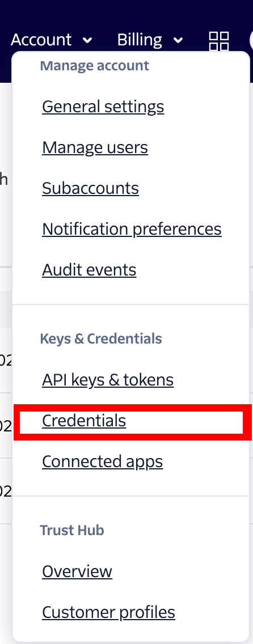253x644 pixels.
Task: Open the product switcher grid icon
Action: [x=219, y=40]
